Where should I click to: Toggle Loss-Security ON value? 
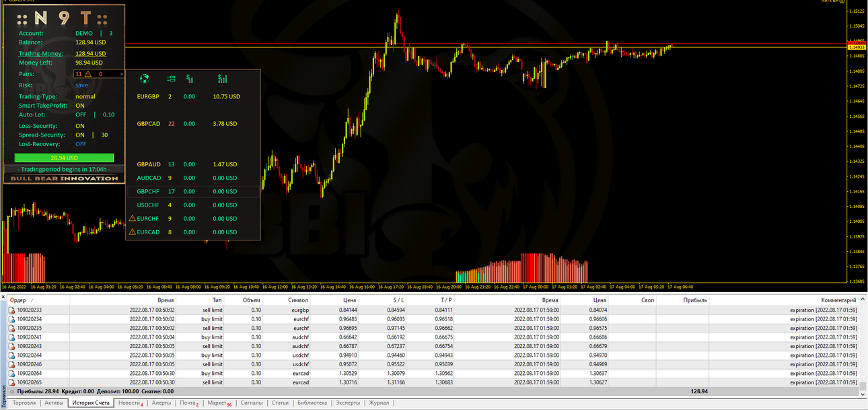coord(80,126)
